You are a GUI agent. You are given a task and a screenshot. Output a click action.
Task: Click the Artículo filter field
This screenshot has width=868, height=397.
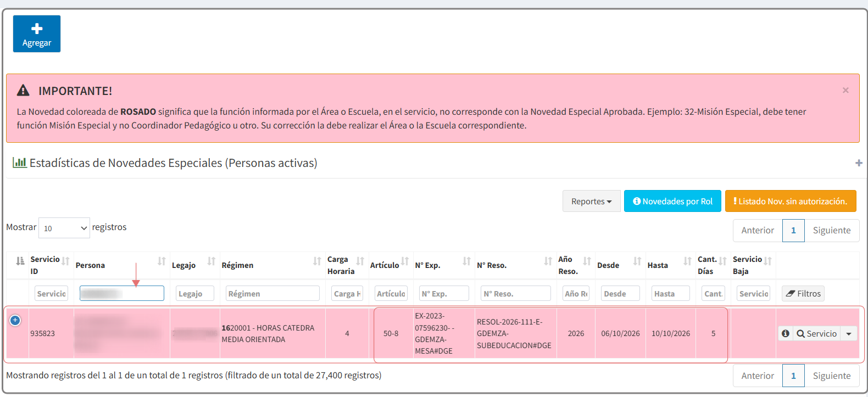click(x=391, y=294)
